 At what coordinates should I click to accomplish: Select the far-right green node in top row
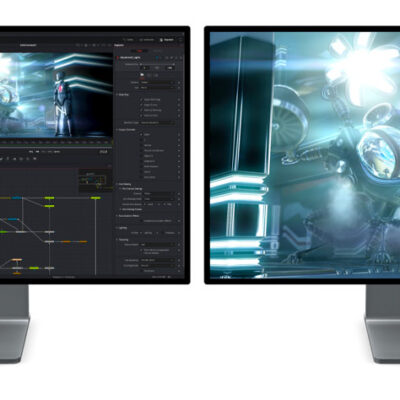96,198
